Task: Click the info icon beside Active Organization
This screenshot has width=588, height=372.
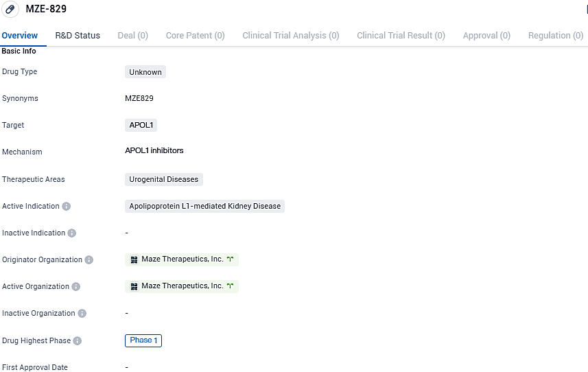Action: tap(76, 287)
